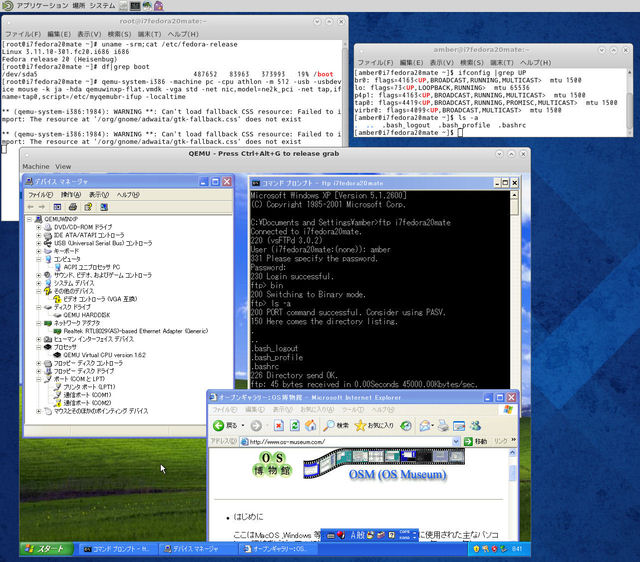Click terminal launcher icon in top panel
Viewport: 640px width, 562px height.
135,6
